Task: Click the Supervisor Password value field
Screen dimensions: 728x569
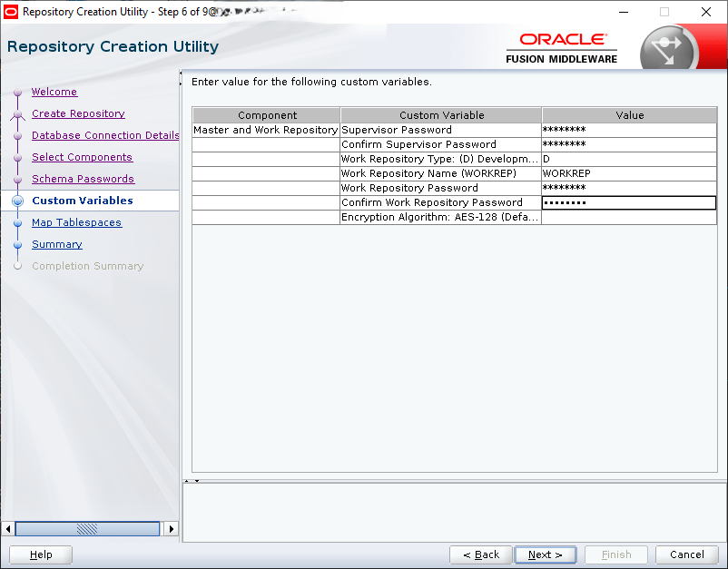Action: [628, 130]
